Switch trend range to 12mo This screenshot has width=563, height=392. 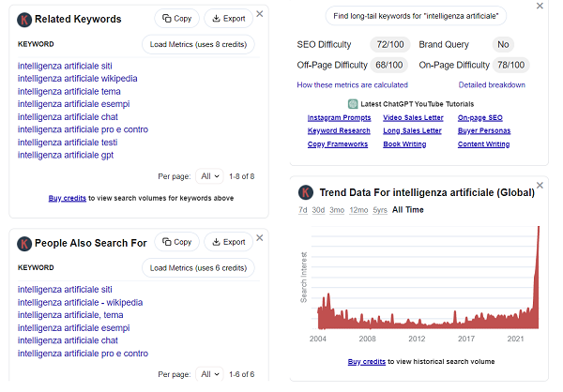pos(358,210)
